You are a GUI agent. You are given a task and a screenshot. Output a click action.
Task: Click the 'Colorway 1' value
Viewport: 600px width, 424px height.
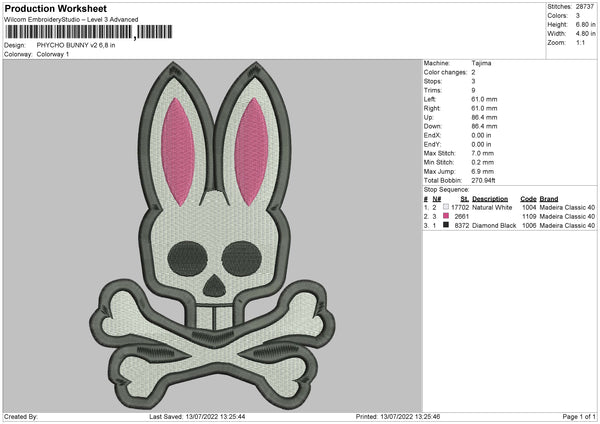pos(53,54)
